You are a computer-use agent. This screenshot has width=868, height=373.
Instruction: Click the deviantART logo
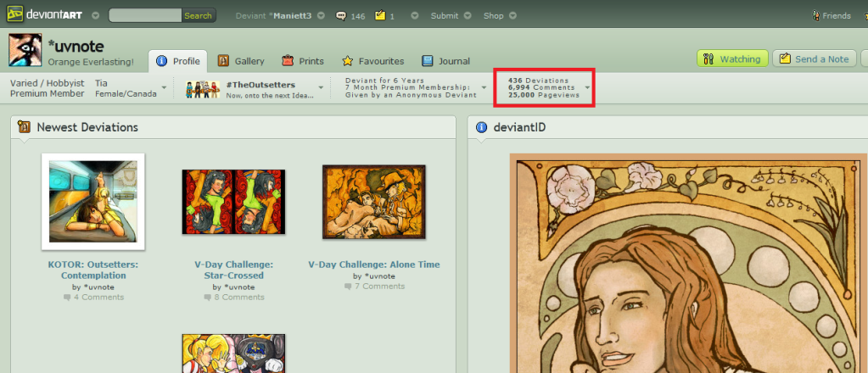[44, 15]
